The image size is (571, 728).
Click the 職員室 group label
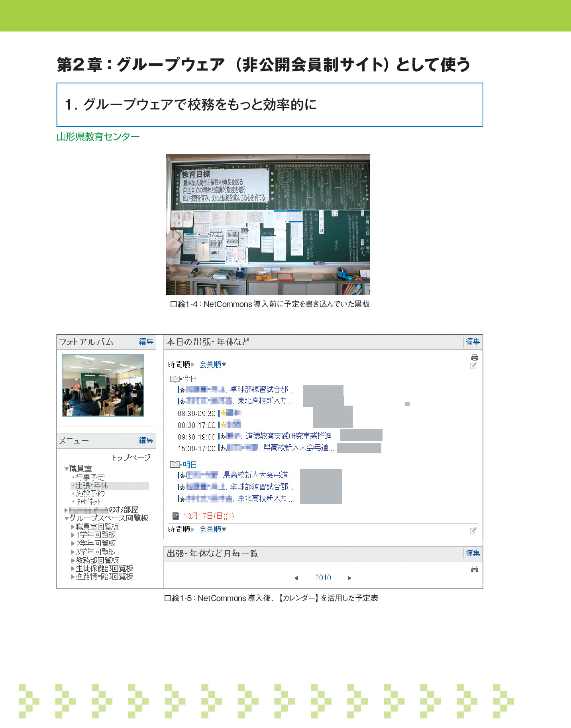[x=80, y=469]
